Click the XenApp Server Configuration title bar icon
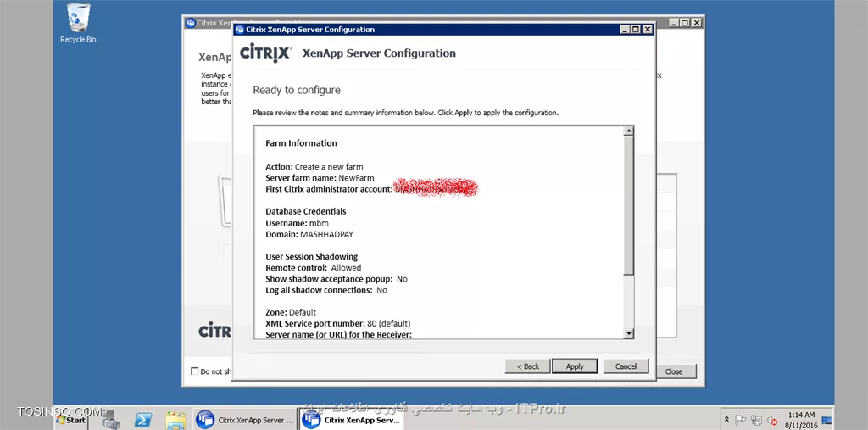Viewport: 868px width, 430px height. click(240, 30)
